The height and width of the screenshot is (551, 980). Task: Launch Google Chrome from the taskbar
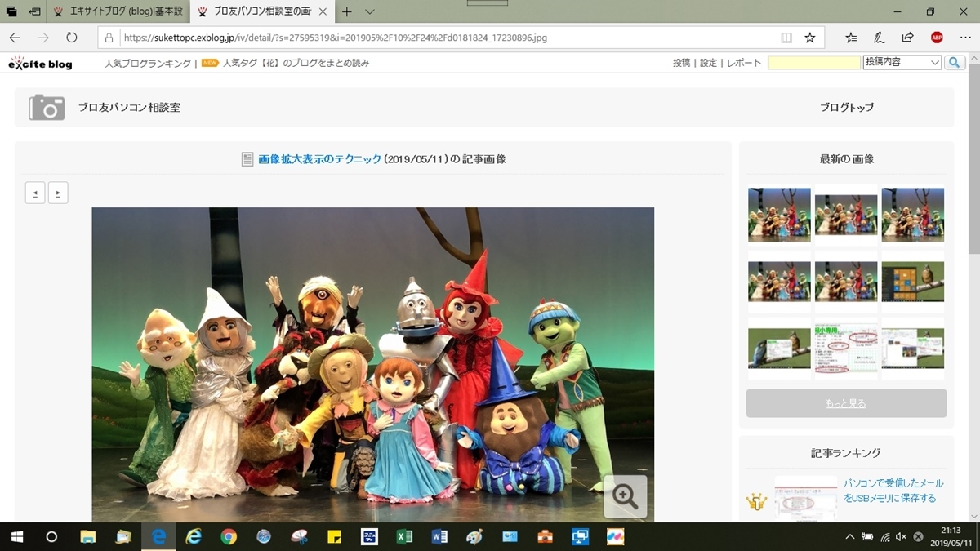click(229, 537)
